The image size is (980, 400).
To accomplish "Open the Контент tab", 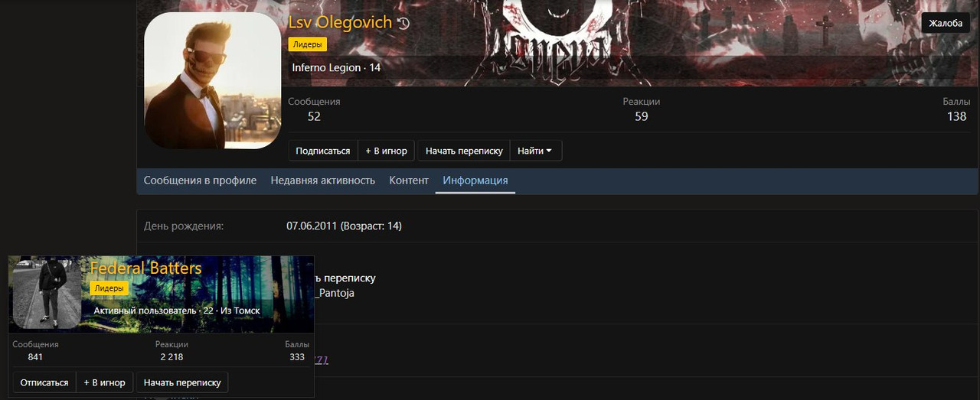I will (x=409, y=180).
